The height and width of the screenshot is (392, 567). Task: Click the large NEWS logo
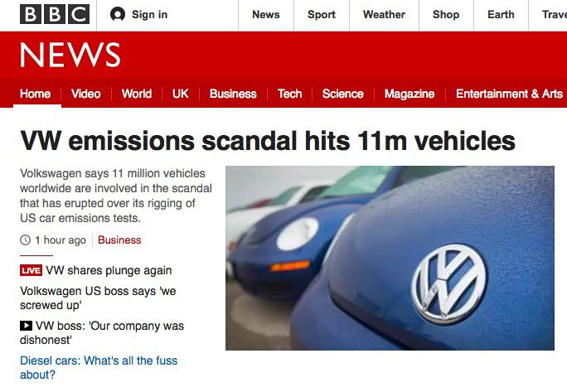pos(70,56)
